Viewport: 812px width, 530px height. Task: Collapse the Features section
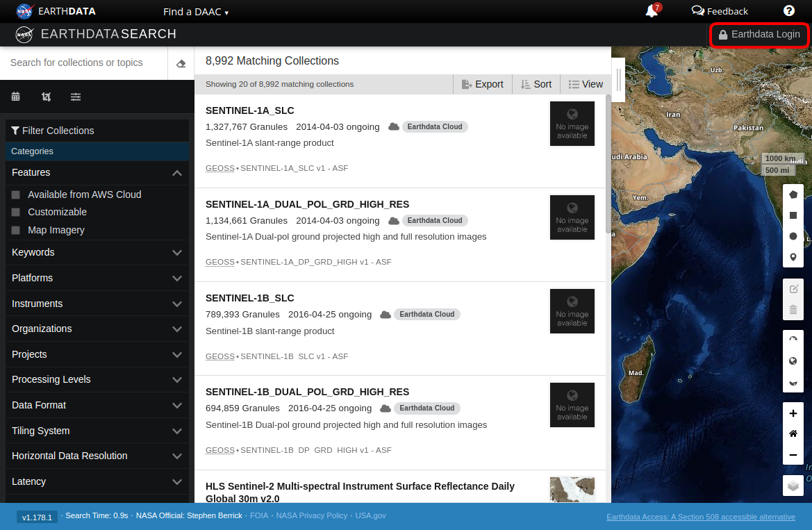click(97, 172)
